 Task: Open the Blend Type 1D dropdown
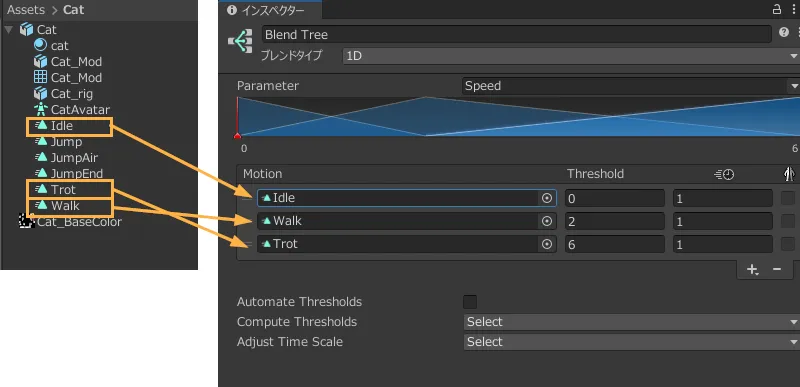(571, 56)
